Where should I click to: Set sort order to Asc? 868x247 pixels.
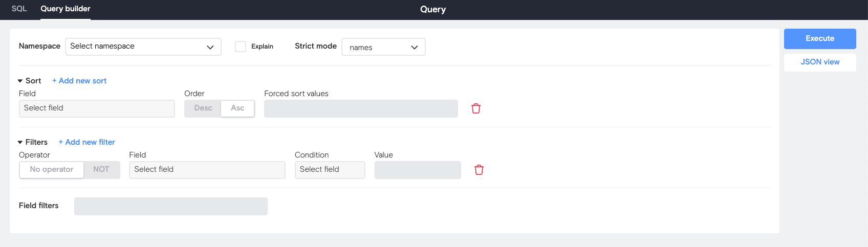point(237,108)
